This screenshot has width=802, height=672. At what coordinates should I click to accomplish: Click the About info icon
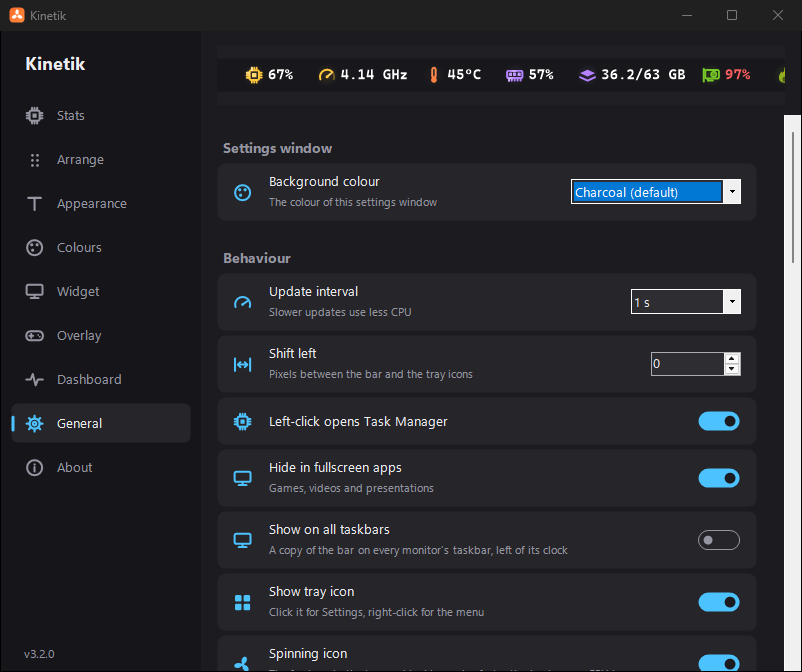[x=34, y=467]
